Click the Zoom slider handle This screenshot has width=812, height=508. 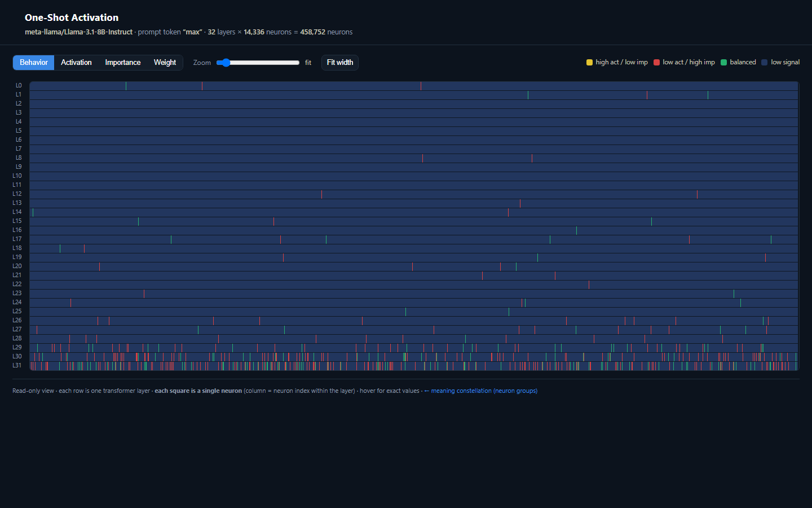226,63
